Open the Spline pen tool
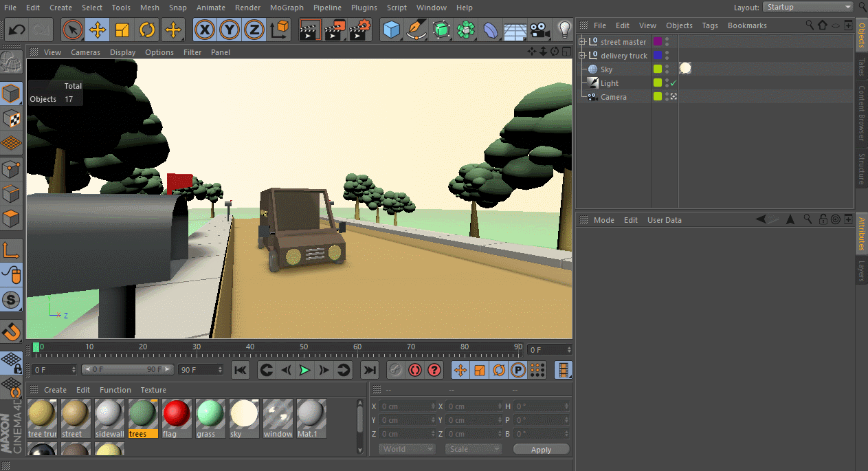Image resolution: width=868 pixels, height=471 pixels. click(x=416, y=30)
